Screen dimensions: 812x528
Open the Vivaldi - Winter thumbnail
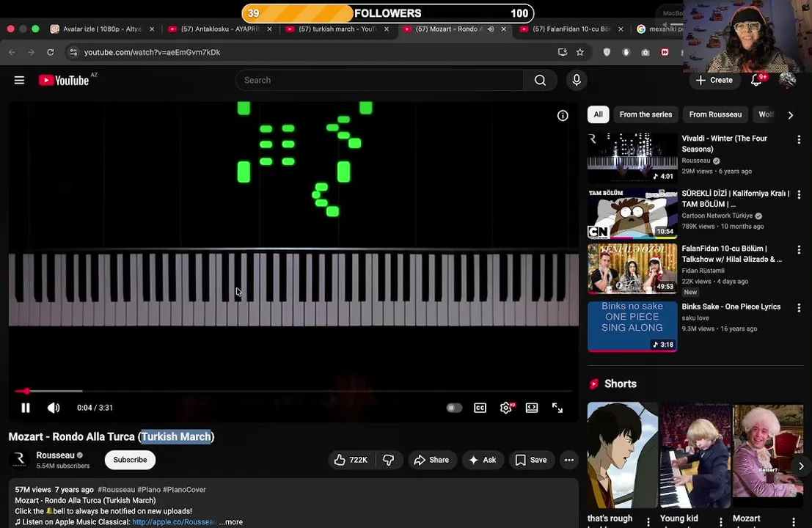[632, 158]
